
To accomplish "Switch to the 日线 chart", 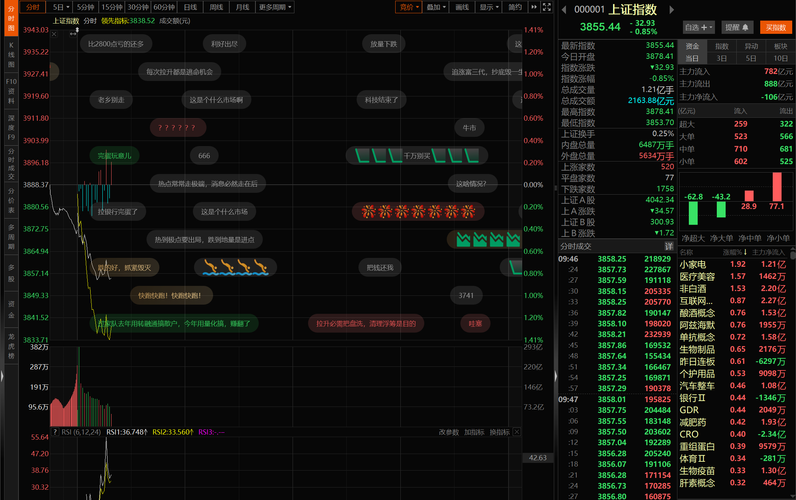I will [x=190, y=7].
